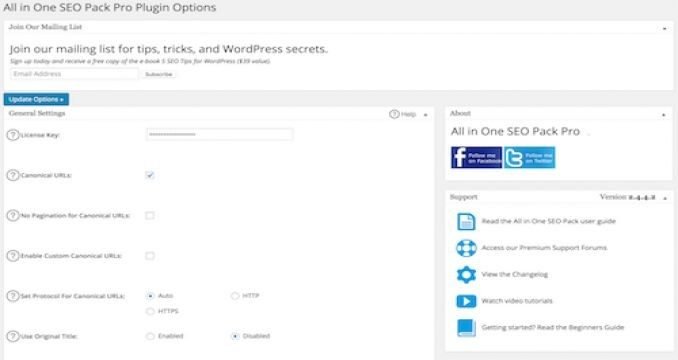The image size is (678, 360).
Task: Collapse the General Settings panel arrow
Action: pyautogui.click(x=425, y=115)
